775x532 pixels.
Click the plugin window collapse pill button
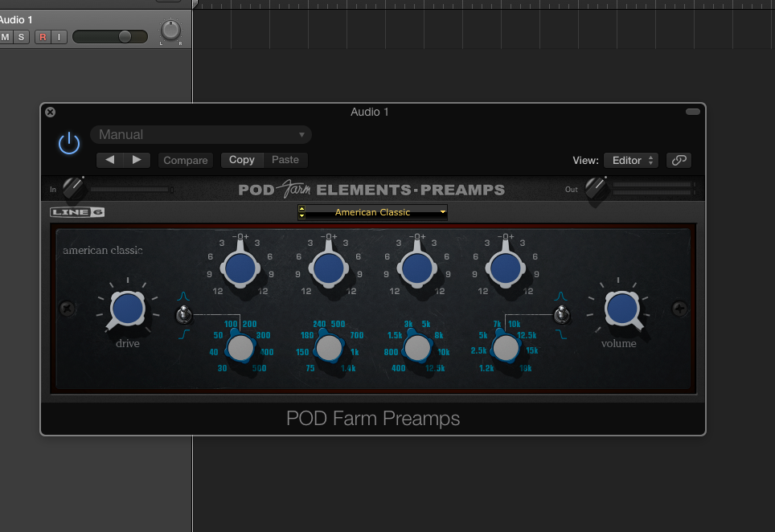tap(692, 112)
